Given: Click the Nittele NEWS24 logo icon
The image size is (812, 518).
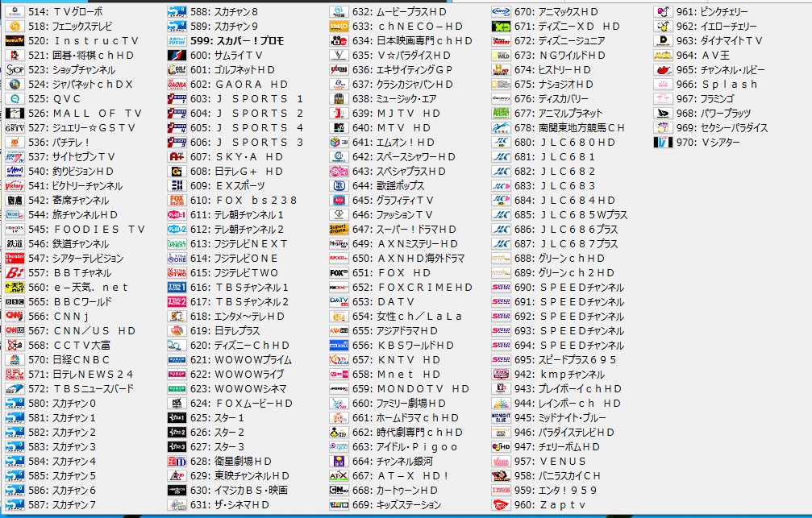Looking at the screenshot, I should click(15, 374).
